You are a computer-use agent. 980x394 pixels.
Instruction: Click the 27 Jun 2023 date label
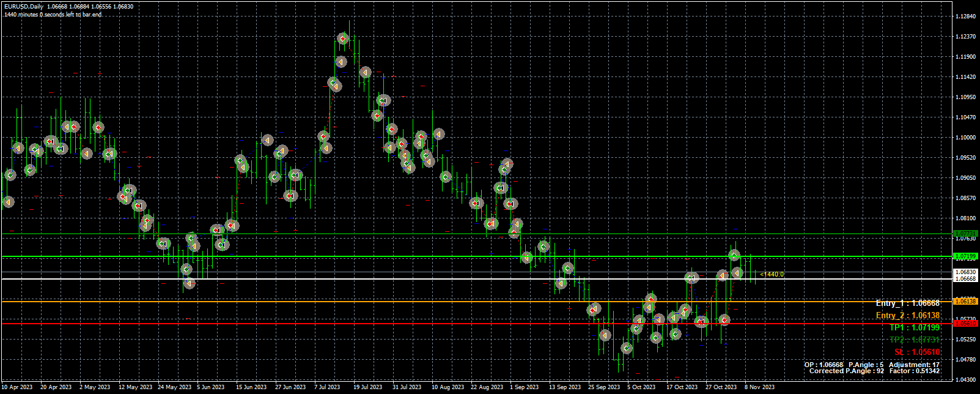coord(290,387)
